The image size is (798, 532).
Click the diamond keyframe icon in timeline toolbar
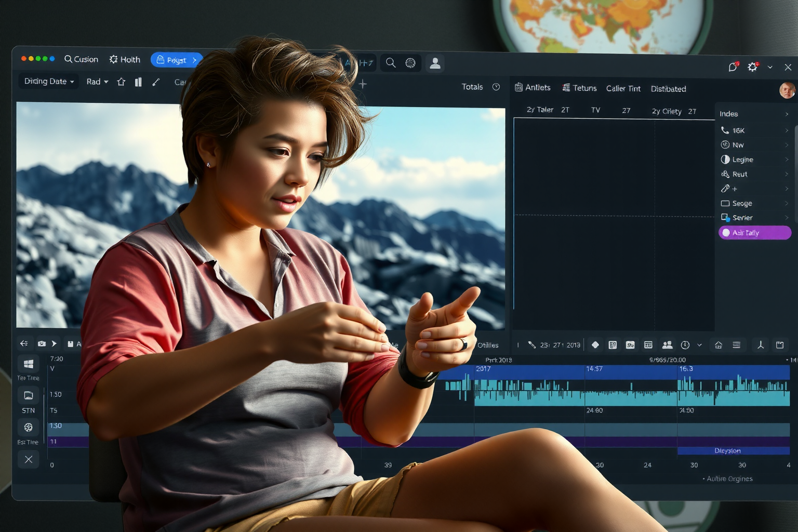pyautogui.click(x=595, y=345)
